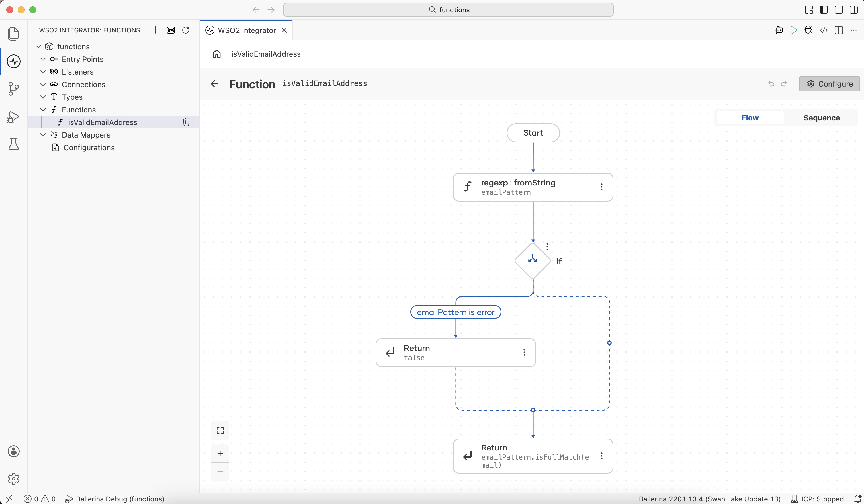
Task: Click the emailPattern is error condition label
Action: (x=456, y=312)
